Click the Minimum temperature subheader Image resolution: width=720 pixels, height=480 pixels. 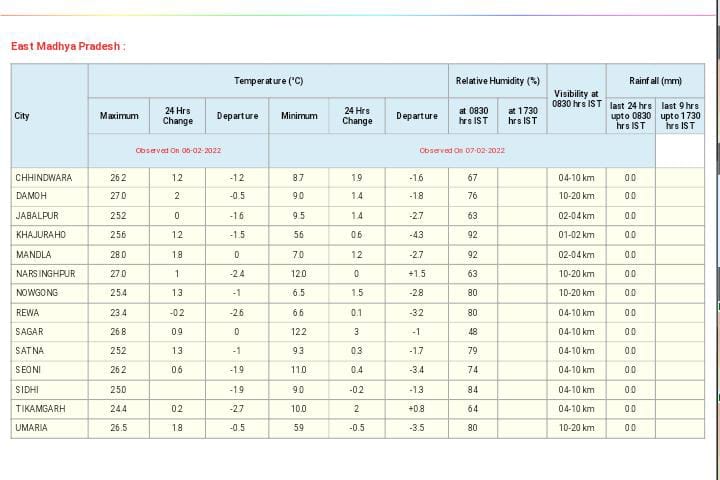point(299,116)
